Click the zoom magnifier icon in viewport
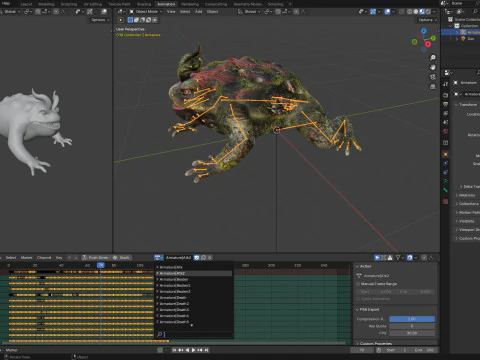This screenshot has height=360, width=480. tap(433, 58)
